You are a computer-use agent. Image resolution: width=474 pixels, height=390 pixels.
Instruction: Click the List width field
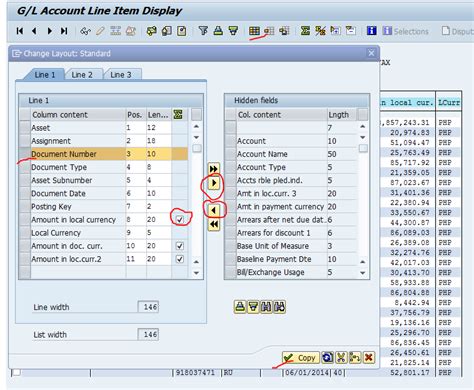pyautogui.click(x=148, y=334)
